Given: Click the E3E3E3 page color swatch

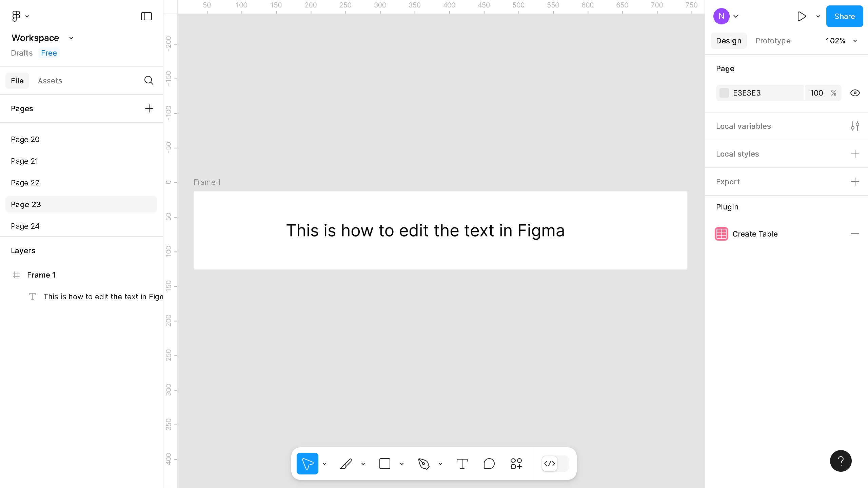Looking at the screenshot, I should click(725, 93).
